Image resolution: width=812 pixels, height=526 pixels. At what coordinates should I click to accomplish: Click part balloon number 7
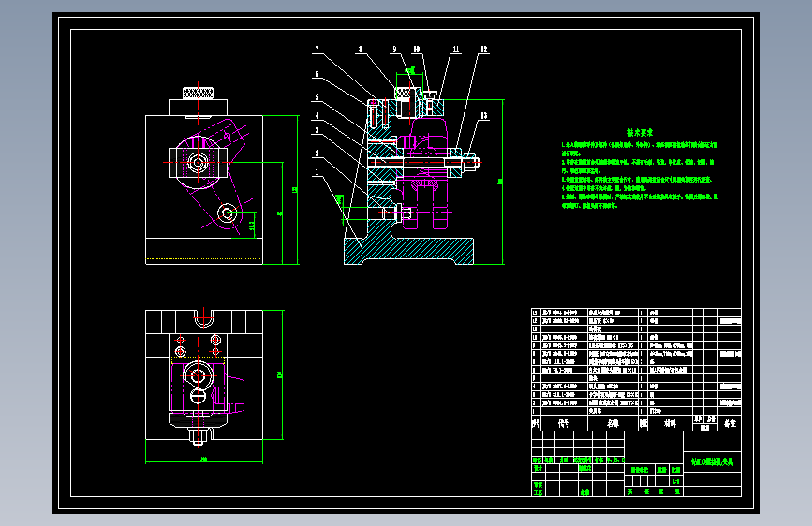pos(317,50)
